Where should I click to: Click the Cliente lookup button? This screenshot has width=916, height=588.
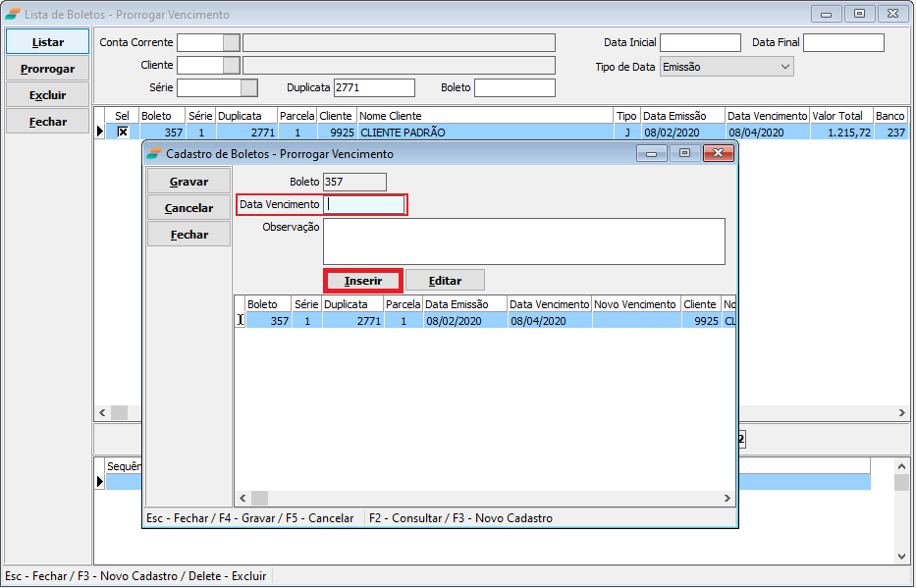tap(231, 65)
